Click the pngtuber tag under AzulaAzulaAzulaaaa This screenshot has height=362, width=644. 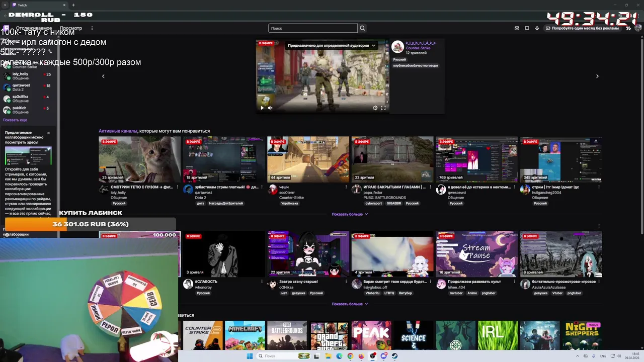[x=574, y=293]
